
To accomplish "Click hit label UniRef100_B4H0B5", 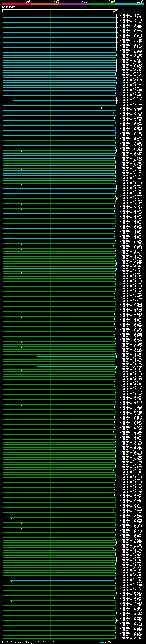I will click(x=131, y=593).
